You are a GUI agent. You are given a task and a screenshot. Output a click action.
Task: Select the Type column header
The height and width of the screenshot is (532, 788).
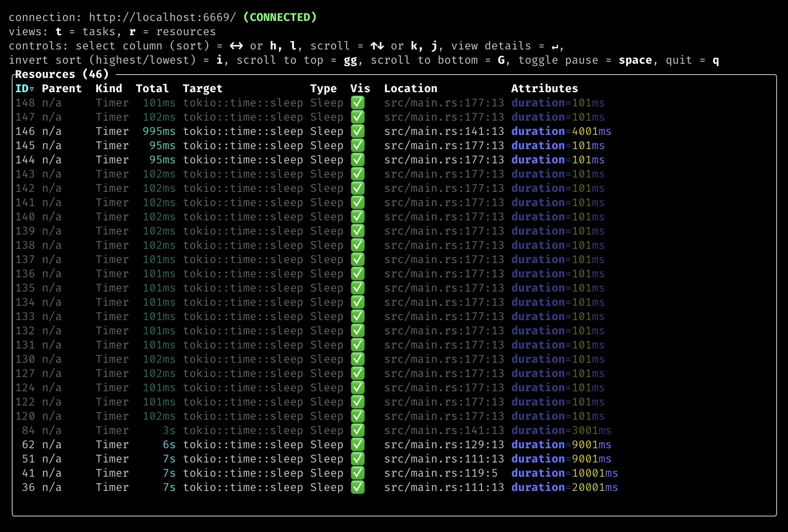coord(324,89)
